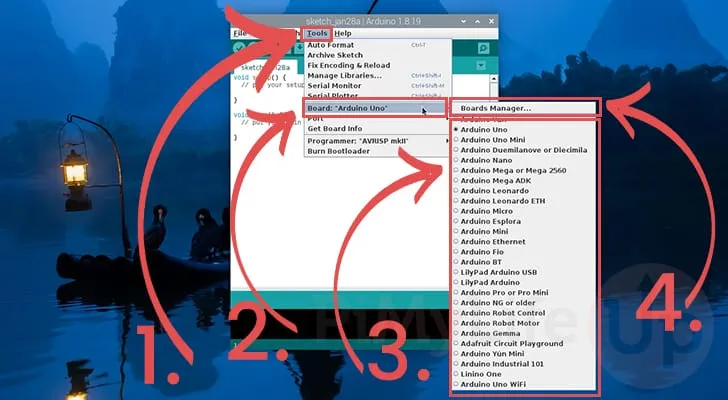The height and width of the screenshot is (400, 728).
Task: Choose Auto Format from Tools menu
Action: (x=377, y=45)
